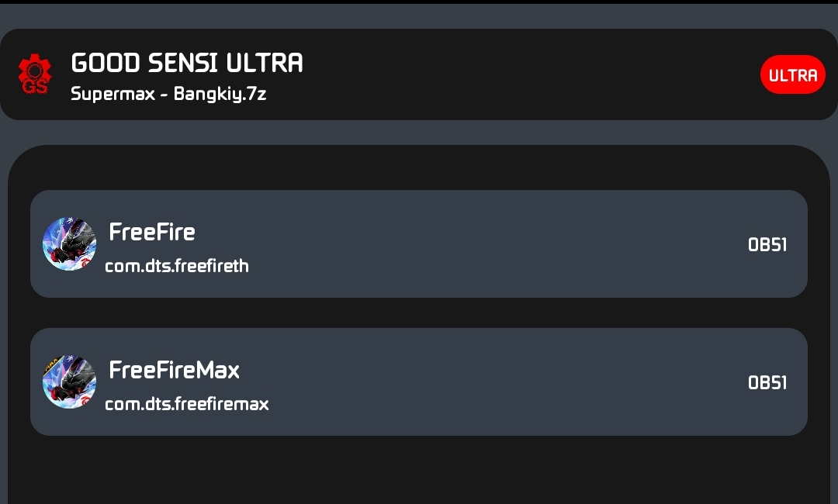Tap the FreeFire game icon
Viewport: 838px width, 504px height.
(69, 244)
